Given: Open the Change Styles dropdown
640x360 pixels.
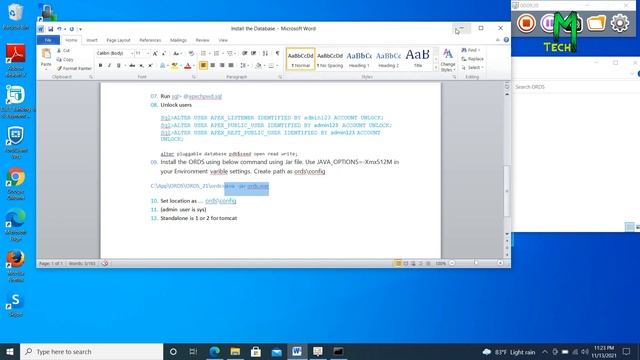Looking at the screenshot, I should 448,60.
